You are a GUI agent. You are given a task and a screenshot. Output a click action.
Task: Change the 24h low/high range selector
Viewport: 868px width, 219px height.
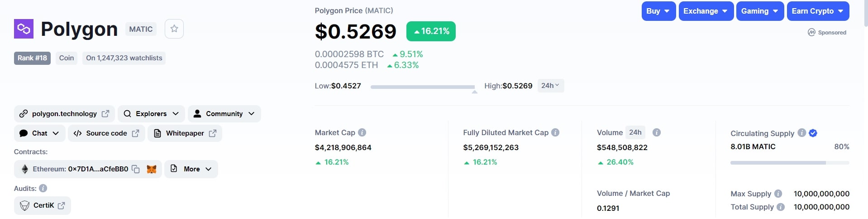[x=550, y=86]
